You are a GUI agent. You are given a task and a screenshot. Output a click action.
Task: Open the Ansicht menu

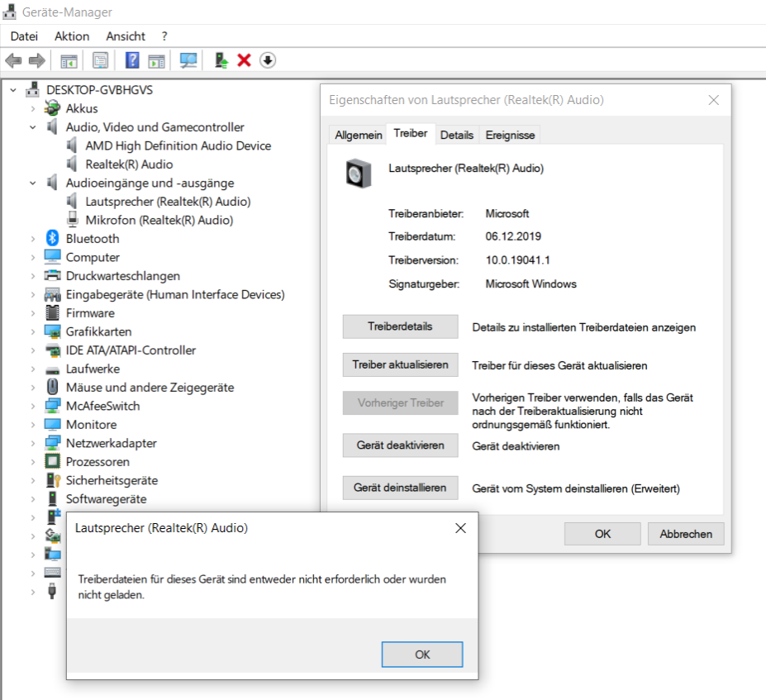pyautogui.click(x=126, y=36)
